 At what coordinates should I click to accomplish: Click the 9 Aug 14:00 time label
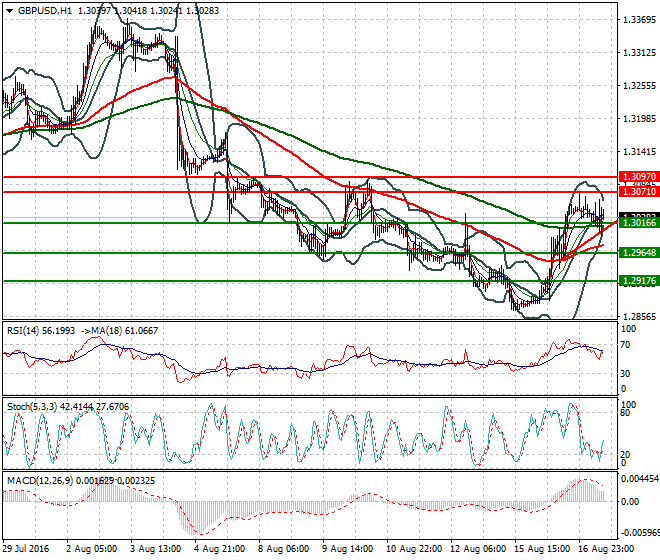pyautogui.click(x=348, y=549)
